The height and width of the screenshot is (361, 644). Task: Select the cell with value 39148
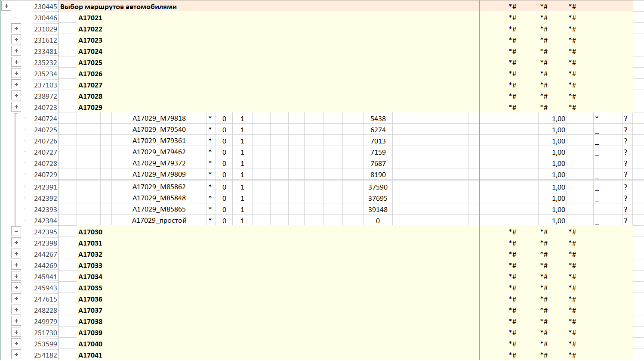pyautogui.click(x=378, y=209)
